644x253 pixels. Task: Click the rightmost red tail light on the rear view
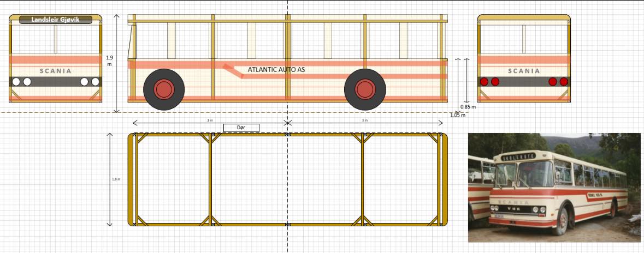click(x=564, y=82)
